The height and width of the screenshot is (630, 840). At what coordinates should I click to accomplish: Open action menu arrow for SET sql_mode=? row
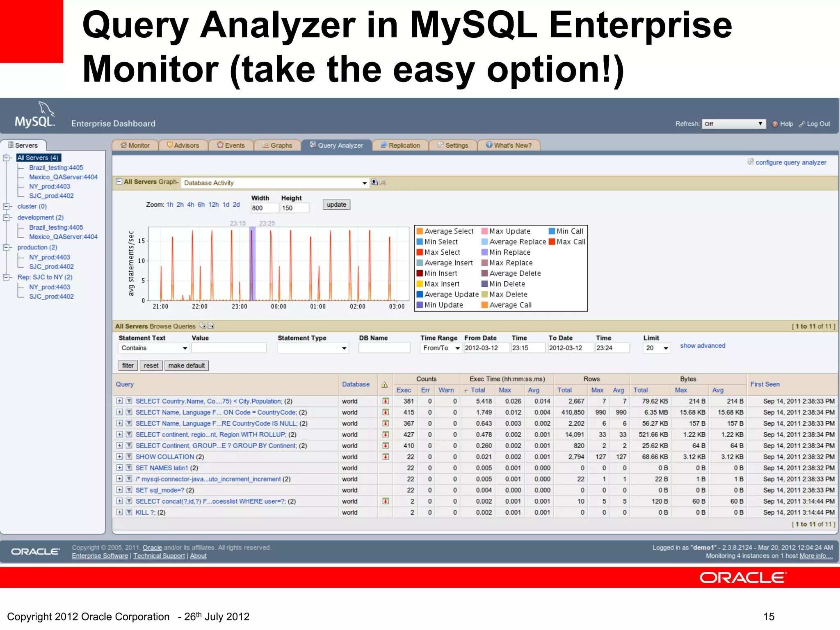point(129,490)
